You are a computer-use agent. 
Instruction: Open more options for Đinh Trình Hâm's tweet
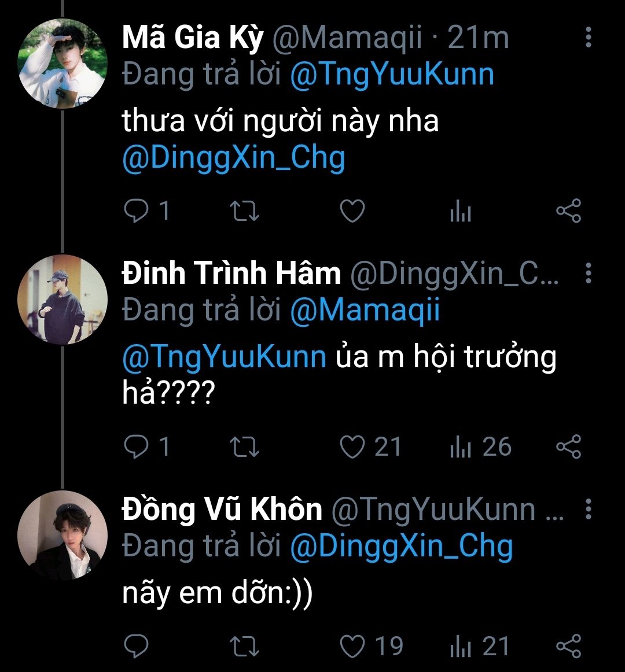coord(589,273)
